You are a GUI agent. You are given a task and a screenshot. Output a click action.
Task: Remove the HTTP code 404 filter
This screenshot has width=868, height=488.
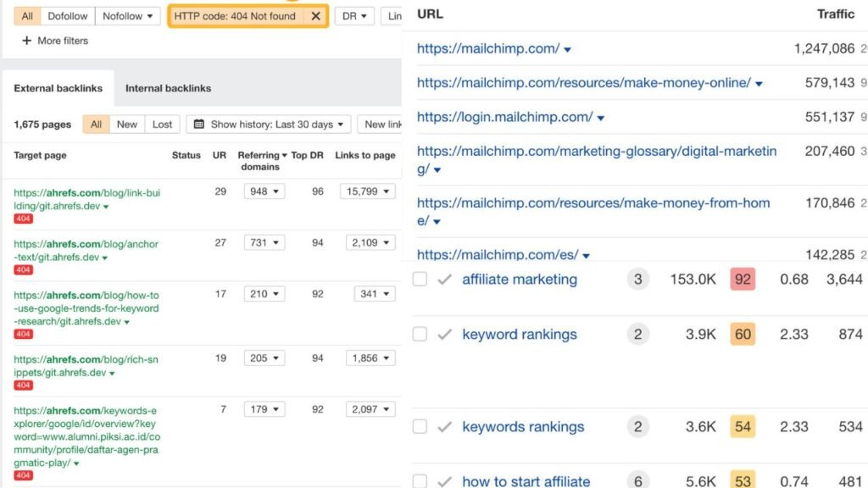pyautogui.click(x=315, y=16)
